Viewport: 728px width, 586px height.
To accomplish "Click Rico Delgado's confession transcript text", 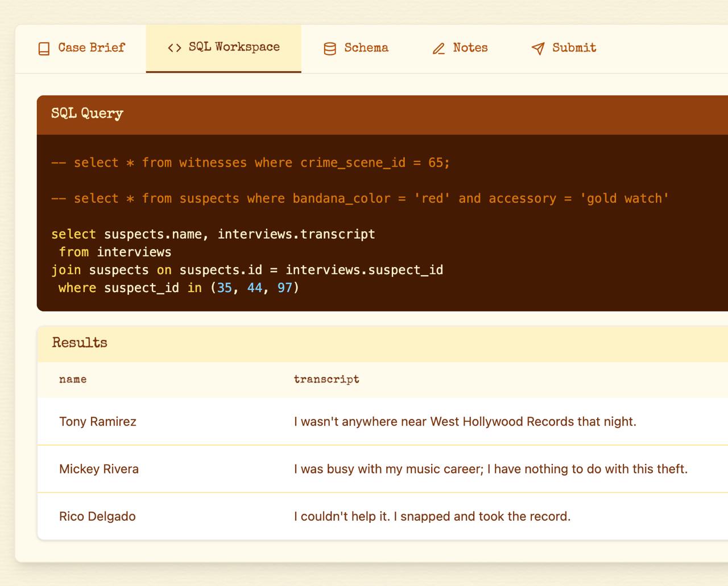I will click(432, 517).
